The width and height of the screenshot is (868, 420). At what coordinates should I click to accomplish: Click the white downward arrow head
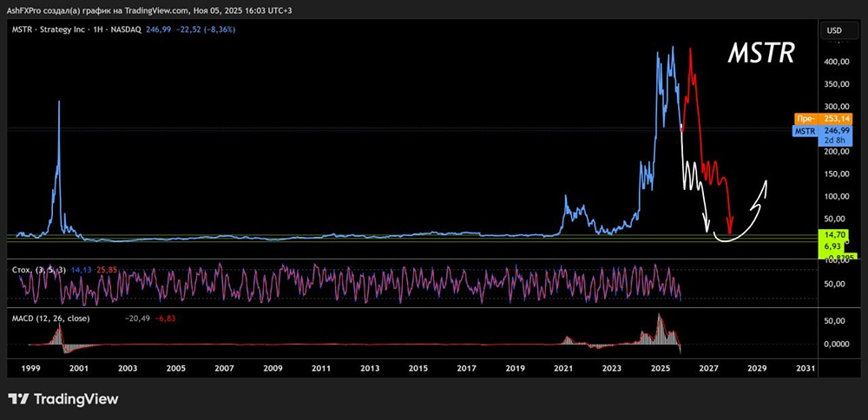(x=707, y=226)
